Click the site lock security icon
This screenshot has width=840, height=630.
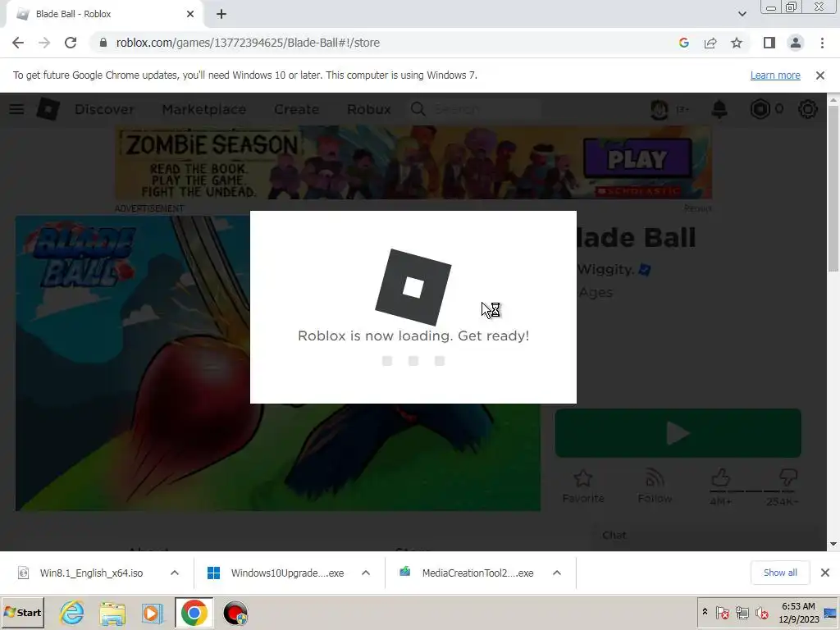click(103, 43)
